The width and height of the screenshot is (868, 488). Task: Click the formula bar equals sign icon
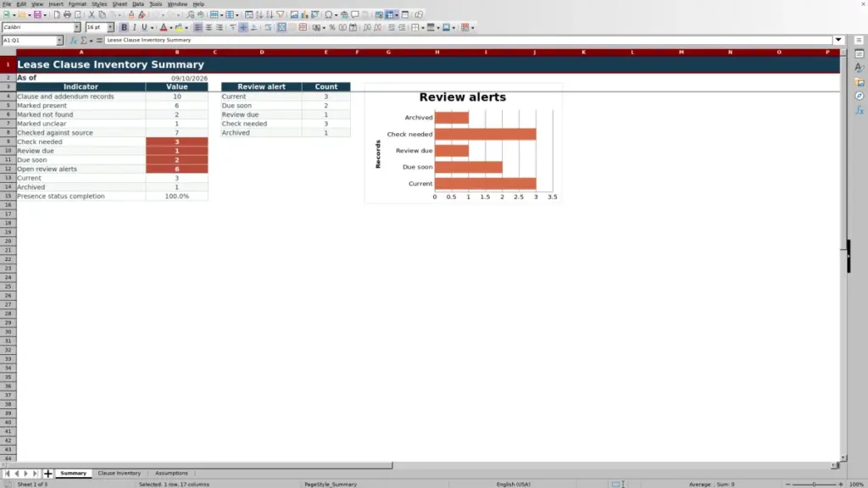tap(99, 41)
